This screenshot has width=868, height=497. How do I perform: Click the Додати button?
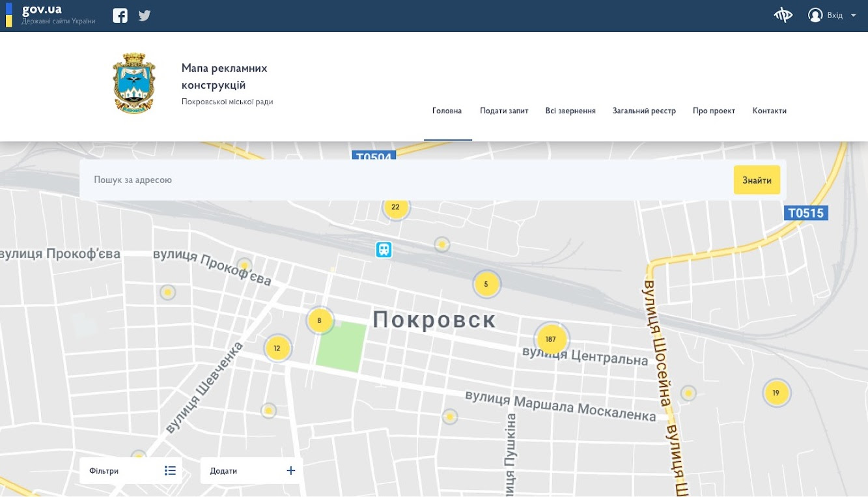click(x=251, y=470)
